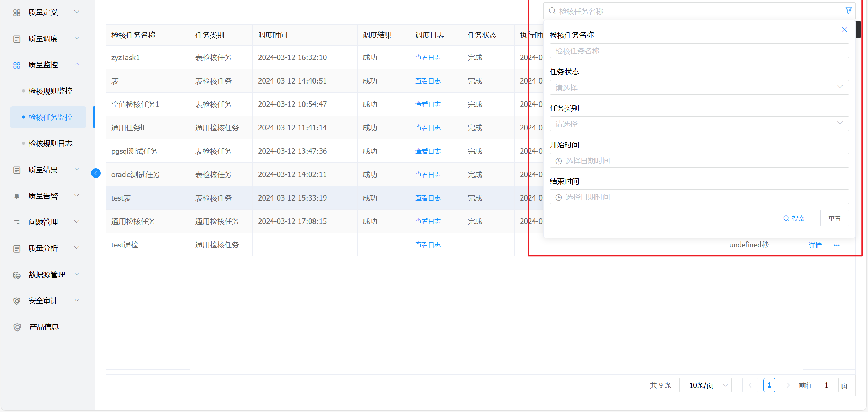
Task: Click the three-dots more actions icon
Action: pos(837,245)
